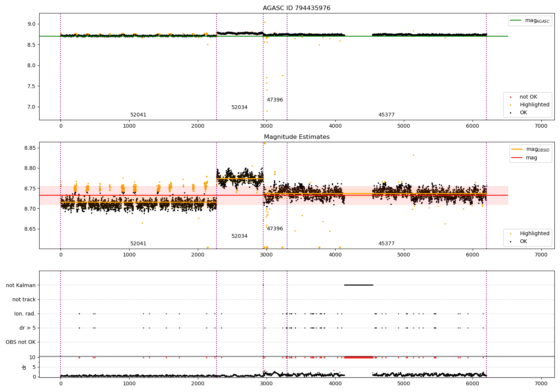Click the 'Magnitude Estimates' plot title
This screenshot has height=392, width=560.
[296, 137]
